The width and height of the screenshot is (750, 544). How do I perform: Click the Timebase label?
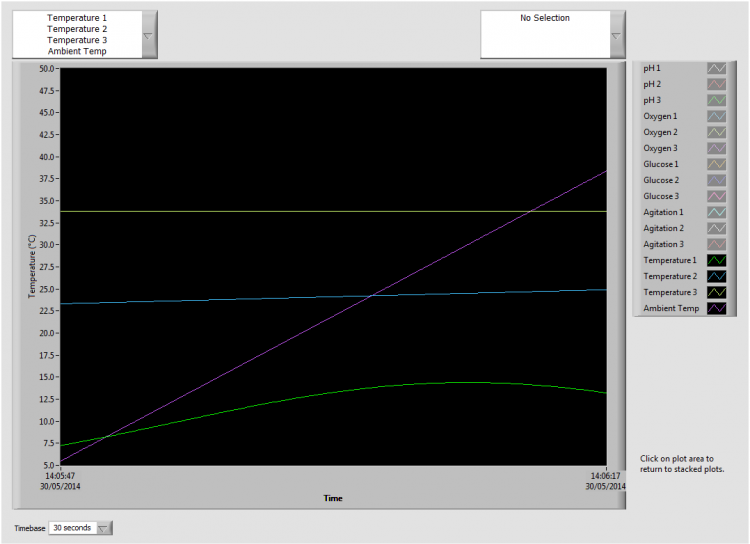point(30,528)
